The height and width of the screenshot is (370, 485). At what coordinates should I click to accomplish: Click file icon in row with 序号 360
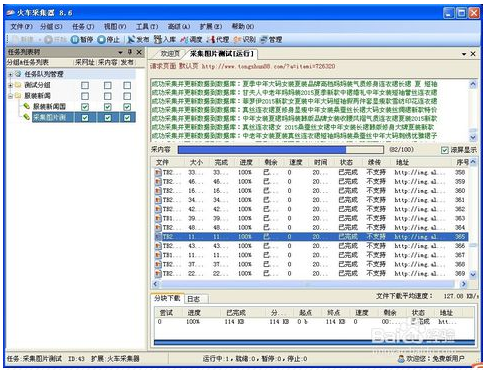[158, 191]
